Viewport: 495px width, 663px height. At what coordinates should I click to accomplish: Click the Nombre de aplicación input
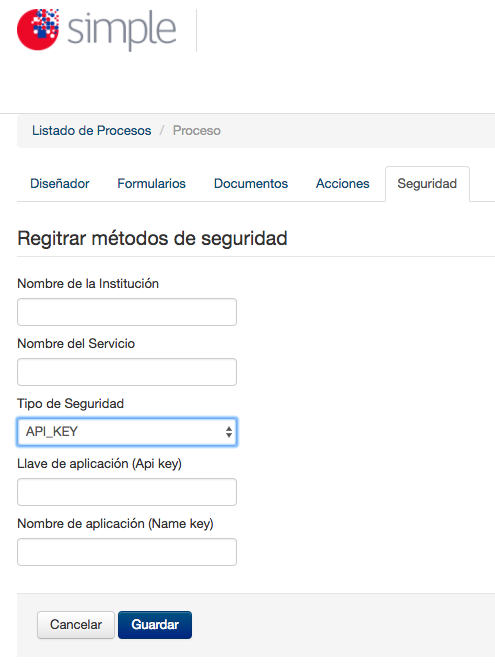click(x=127, y=552)
